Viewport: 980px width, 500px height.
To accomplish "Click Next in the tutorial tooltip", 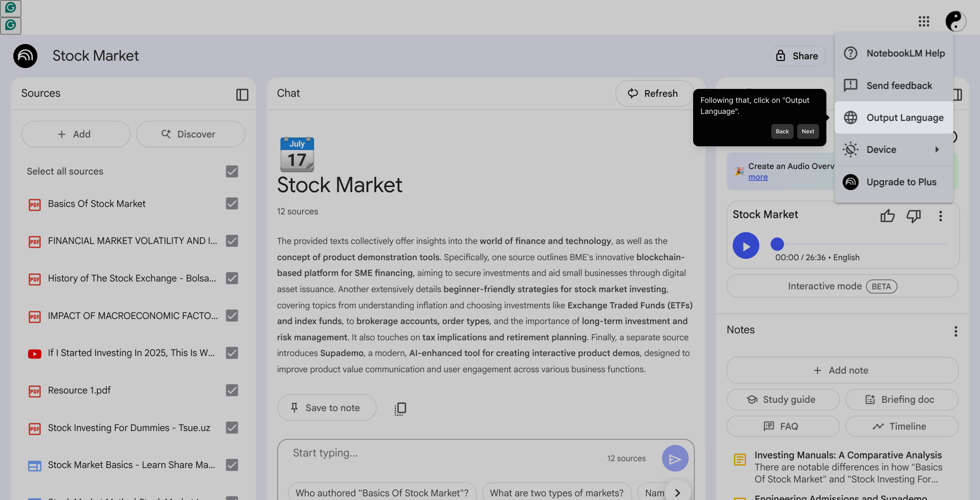I will pos(808,131).
